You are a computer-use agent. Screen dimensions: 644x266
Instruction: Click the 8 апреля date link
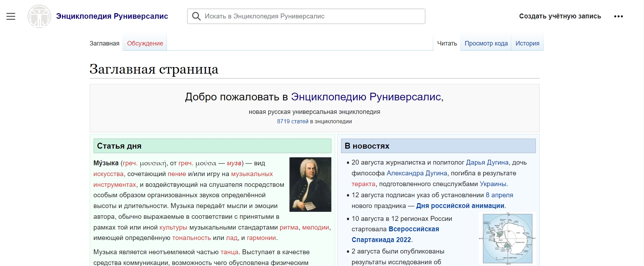click(x=499, y=195)
